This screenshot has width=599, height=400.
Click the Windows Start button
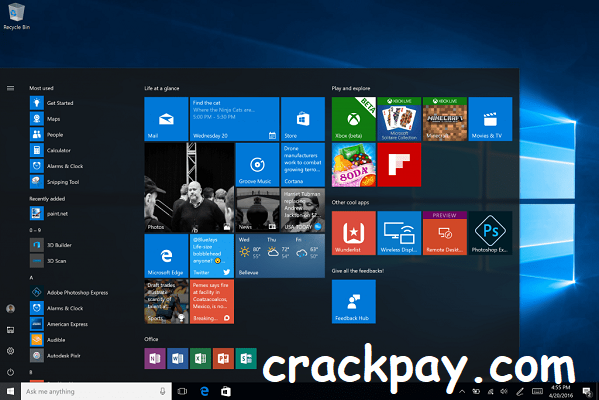coord(10,391)
